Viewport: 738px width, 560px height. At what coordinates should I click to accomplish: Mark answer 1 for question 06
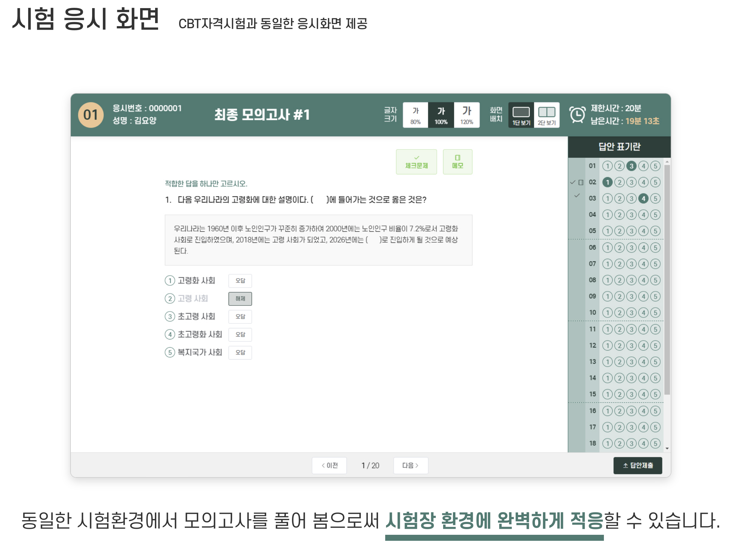point(607,248)
